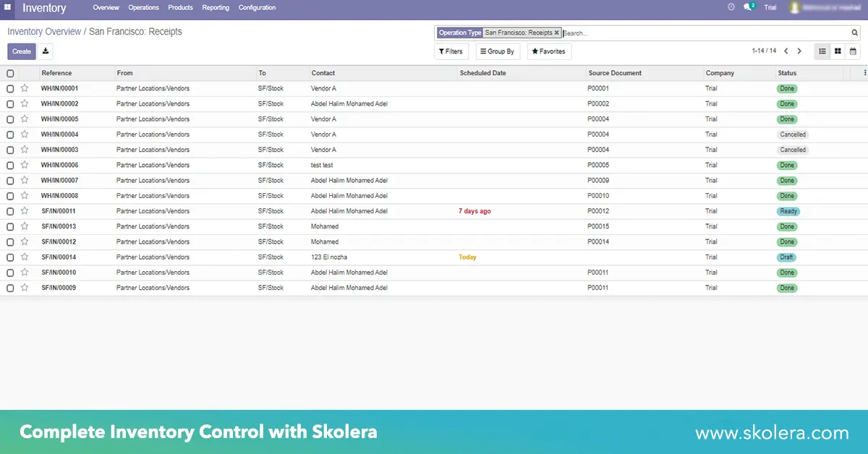Tick checkbox for WH/IN/00004
The height and width of the screenshot is (454, 868).
10,134
